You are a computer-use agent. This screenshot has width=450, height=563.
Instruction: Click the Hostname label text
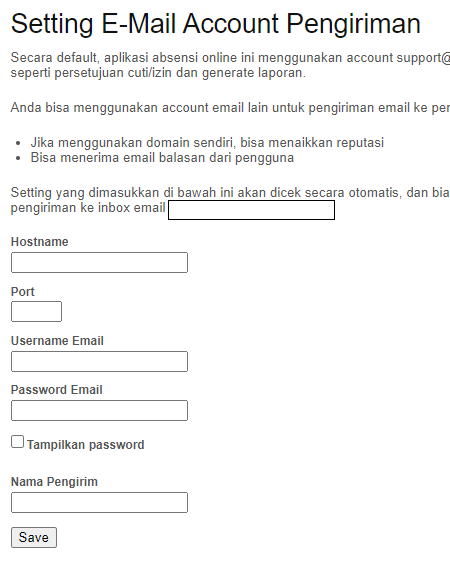click(x=40, y=242)
